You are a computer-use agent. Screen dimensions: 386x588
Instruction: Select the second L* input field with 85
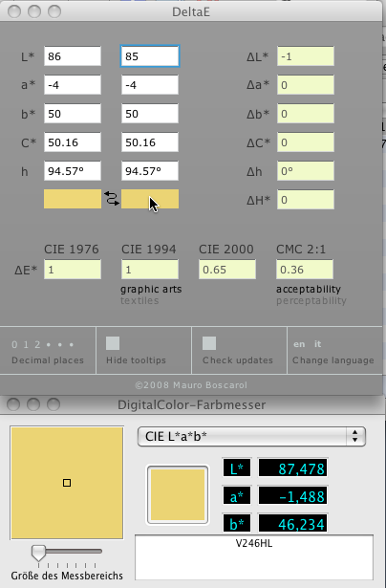(150, 56)
